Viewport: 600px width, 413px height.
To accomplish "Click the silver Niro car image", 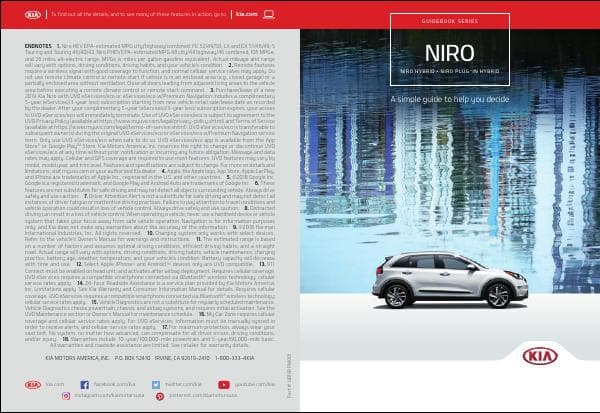I will click(x=450, y=280).
